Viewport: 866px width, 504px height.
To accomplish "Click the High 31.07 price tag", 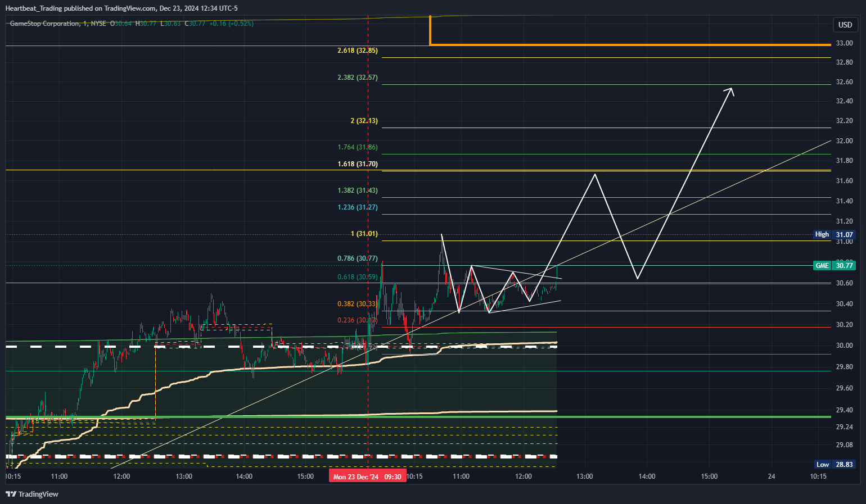I will (835, 234).
